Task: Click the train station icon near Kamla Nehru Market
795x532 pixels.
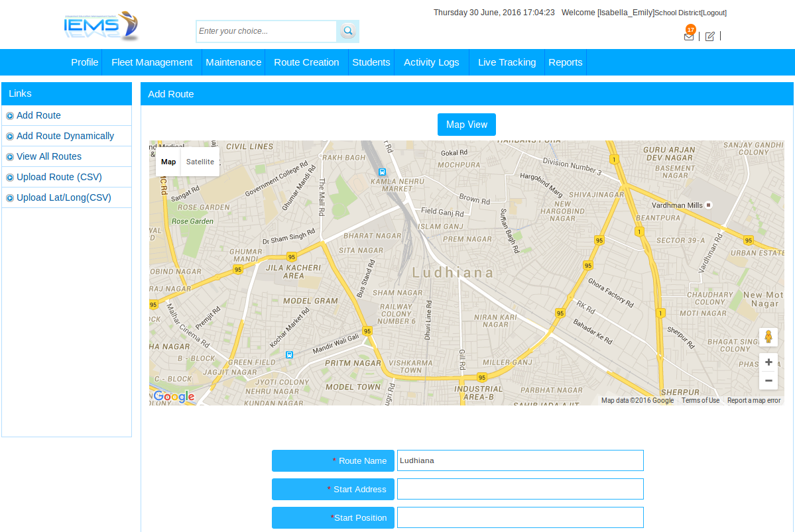Action: click(383, 172)
